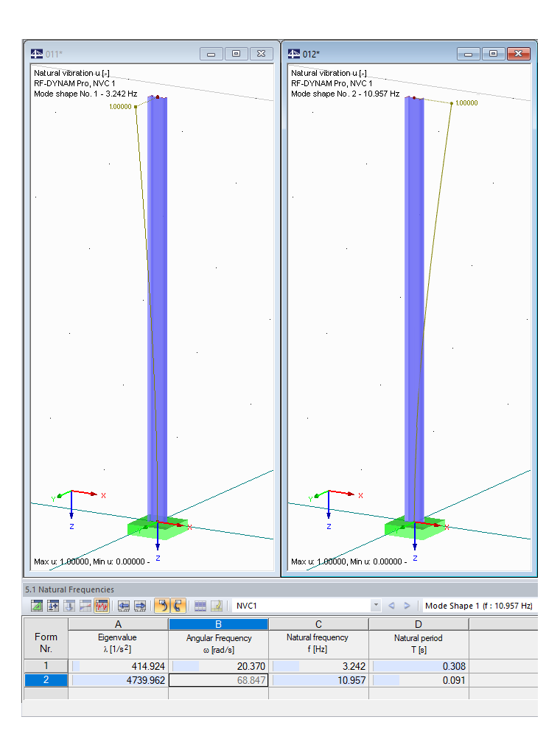Click the 5.1 Natural Frequencies panel title

[x=69, y=589]
